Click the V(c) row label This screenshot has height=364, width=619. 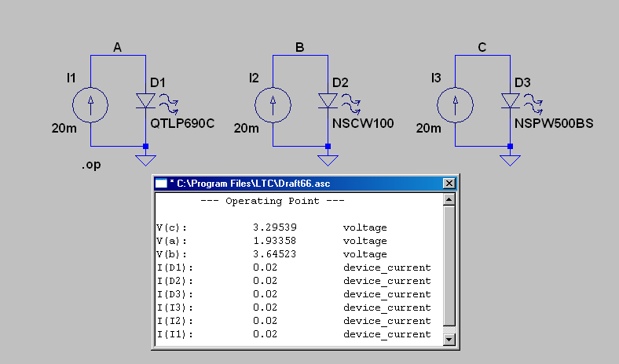point(172,228)
